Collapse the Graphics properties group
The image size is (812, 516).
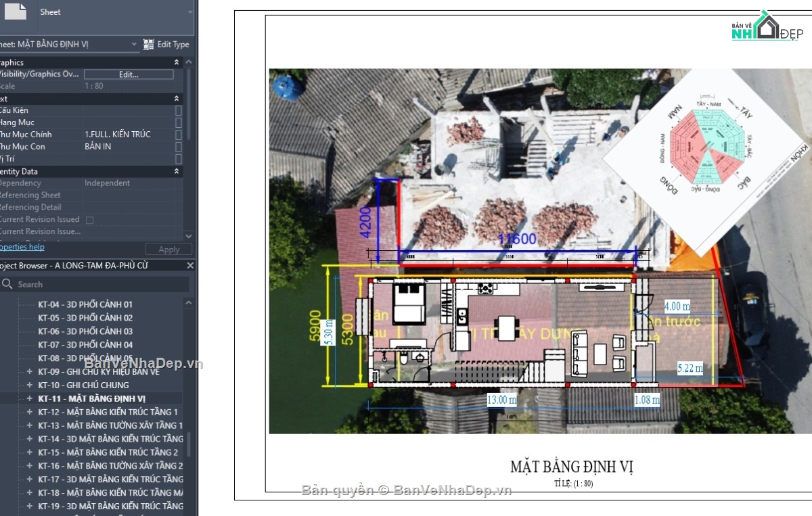[x=177, y=62]
